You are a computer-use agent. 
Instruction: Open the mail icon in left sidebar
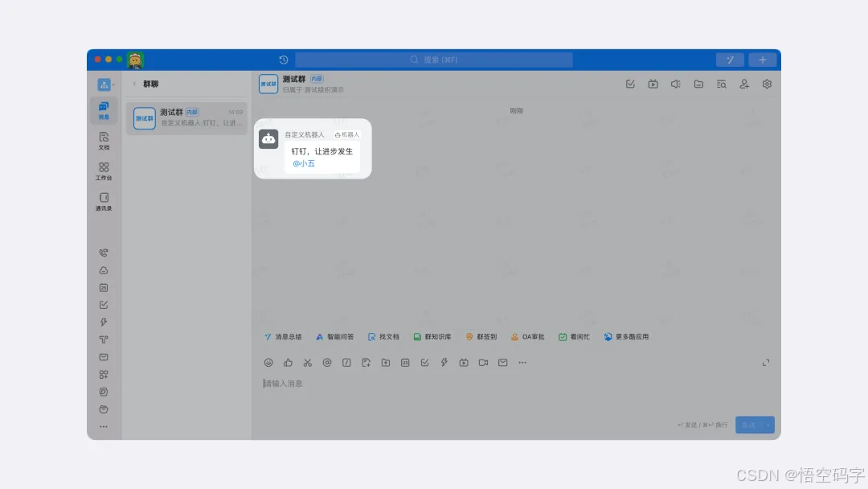pyautogui.click(x=104, y=357)
